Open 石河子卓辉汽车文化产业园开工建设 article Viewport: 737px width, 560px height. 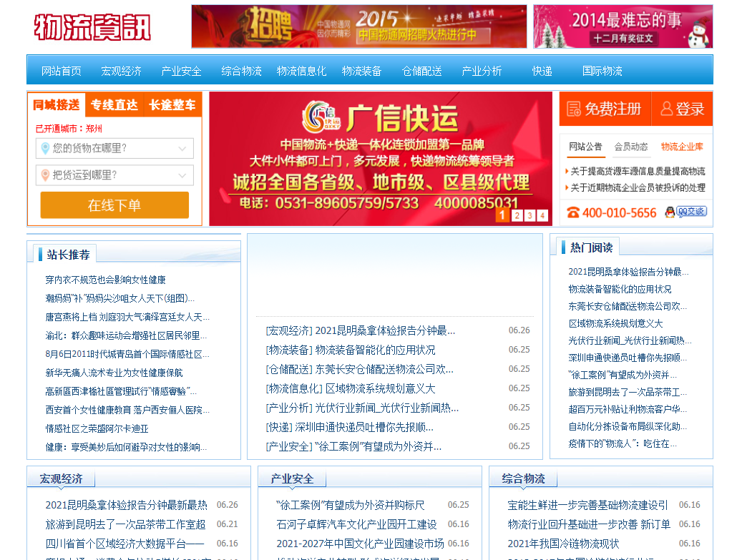356,524
